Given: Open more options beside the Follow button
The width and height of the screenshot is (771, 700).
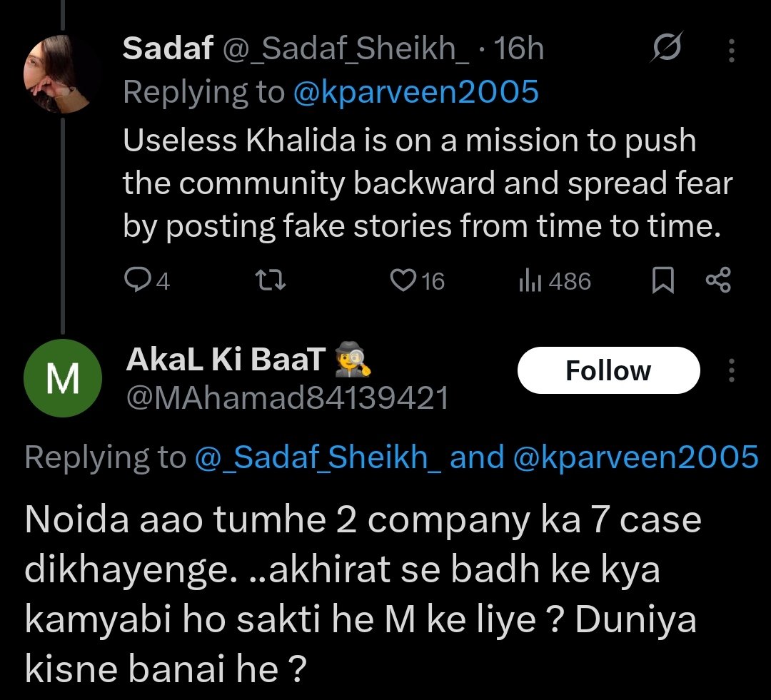Looking at the screenshot, I should 731,370.
